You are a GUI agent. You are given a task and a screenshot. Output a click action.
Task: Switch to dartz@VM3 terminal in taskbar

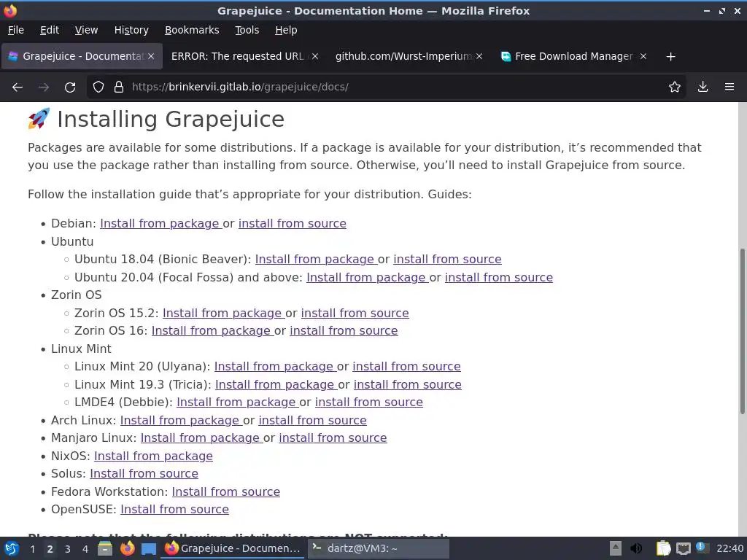coord(377,548)
